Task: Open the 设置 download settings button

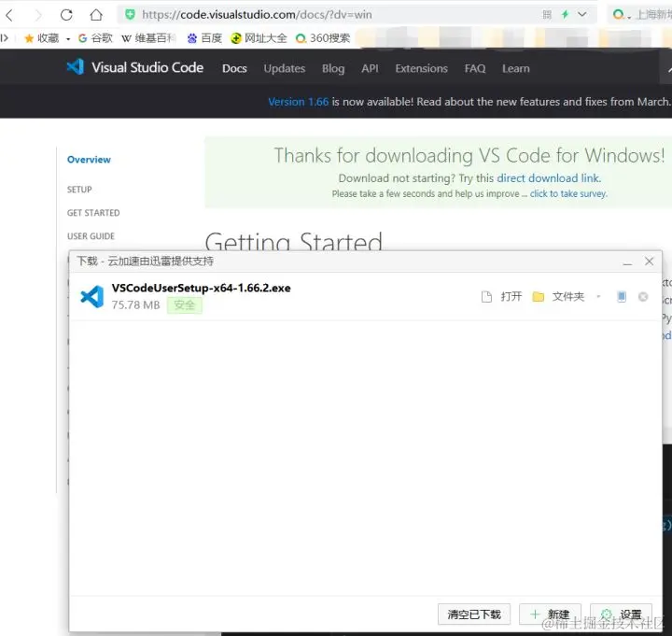Action: pos(621,615)
